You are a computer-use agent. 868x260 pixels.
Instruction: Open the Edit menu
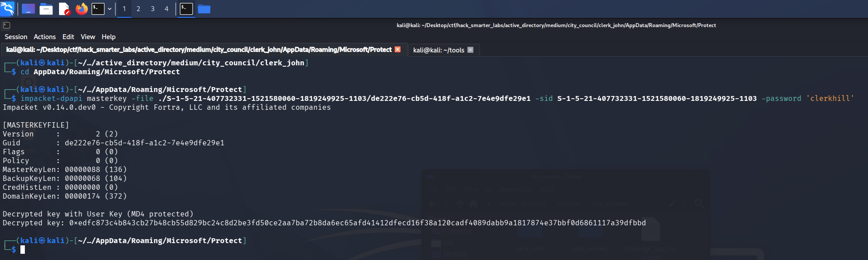tap(68, 37)
